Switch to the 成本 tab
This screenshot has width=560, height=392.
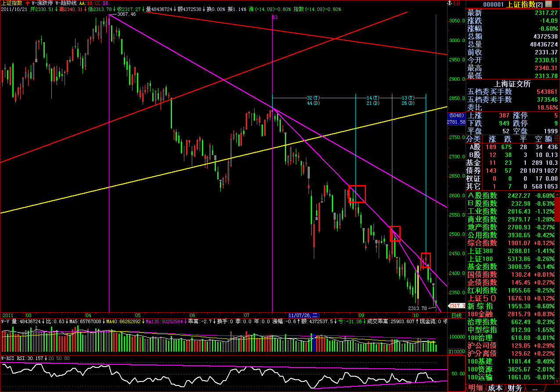coord(495,388)
